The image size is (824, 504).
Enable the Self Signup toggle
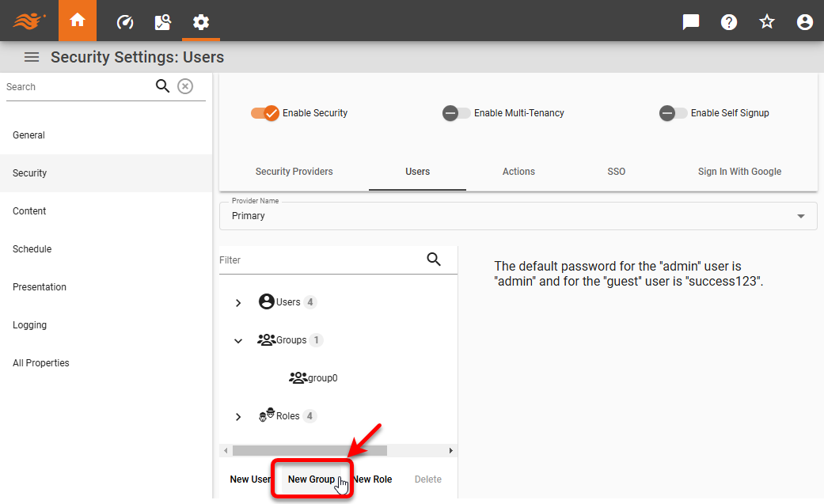[672, 113]
